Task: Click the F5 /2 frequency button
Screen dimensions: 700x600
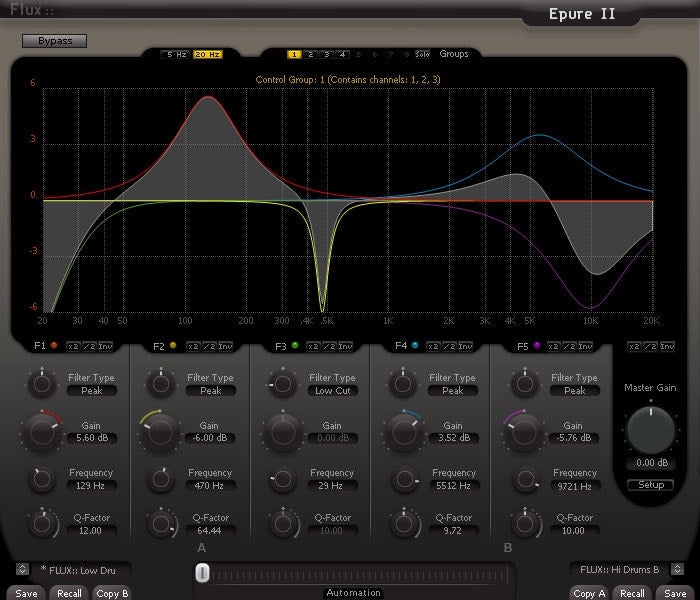Action: [570, 346]
